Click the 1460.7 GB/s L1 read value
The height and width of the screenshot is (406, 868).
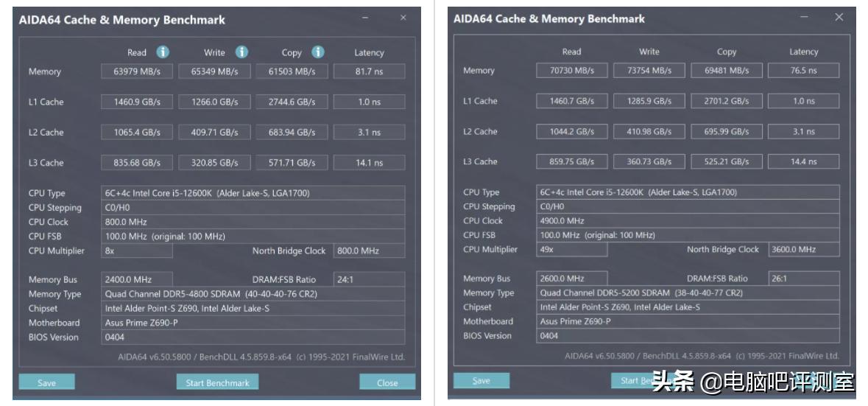(x=572, y=101)
